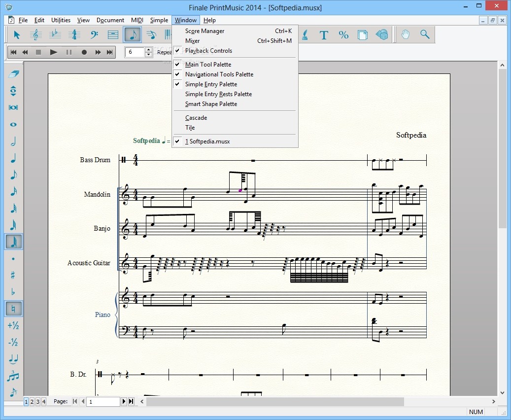Image resolution: width=511 pixels, height=420 pixels.
Task: Click the Play button
Action: pyautogui.click(x=53, y=52)
